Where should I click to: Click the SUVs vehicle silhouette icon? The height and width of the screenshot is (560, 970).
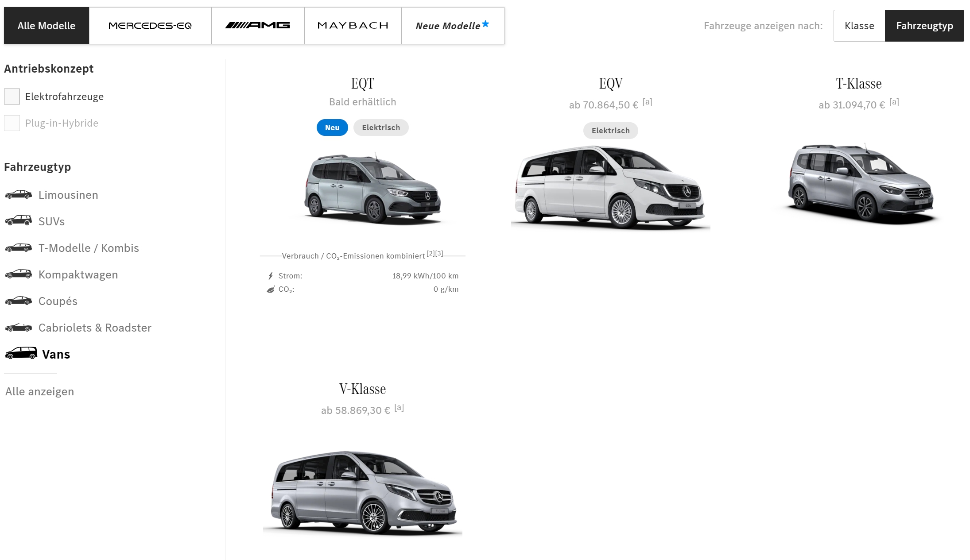click(x=18, y=220)
